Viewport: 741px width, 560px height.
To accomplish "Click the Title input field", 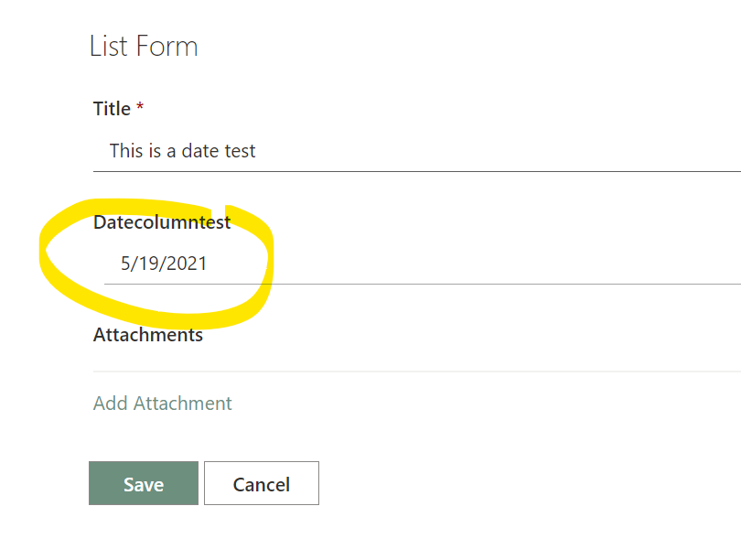I will tap(366, 151).
